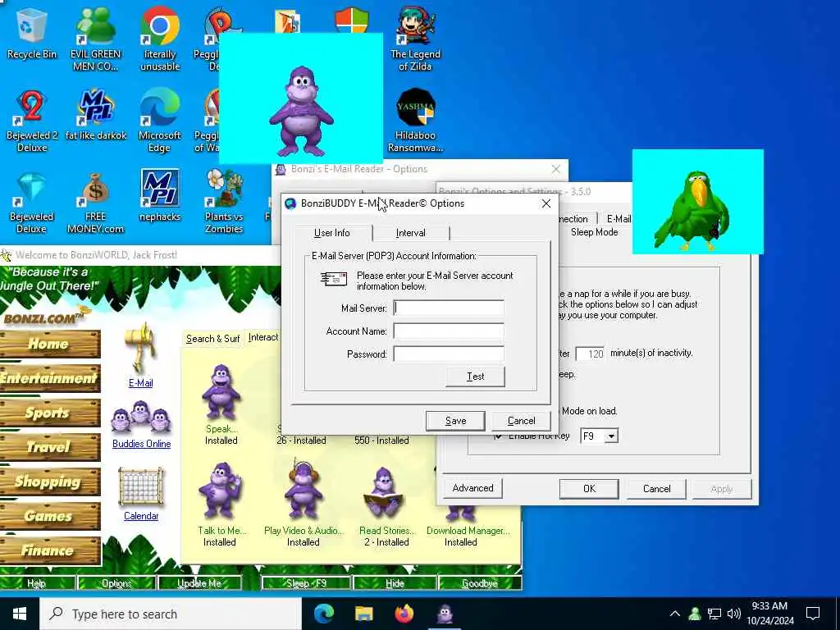Click Cancel in Options and Settings window
This screenshot has height=630, width=840.
click(657, 489)
